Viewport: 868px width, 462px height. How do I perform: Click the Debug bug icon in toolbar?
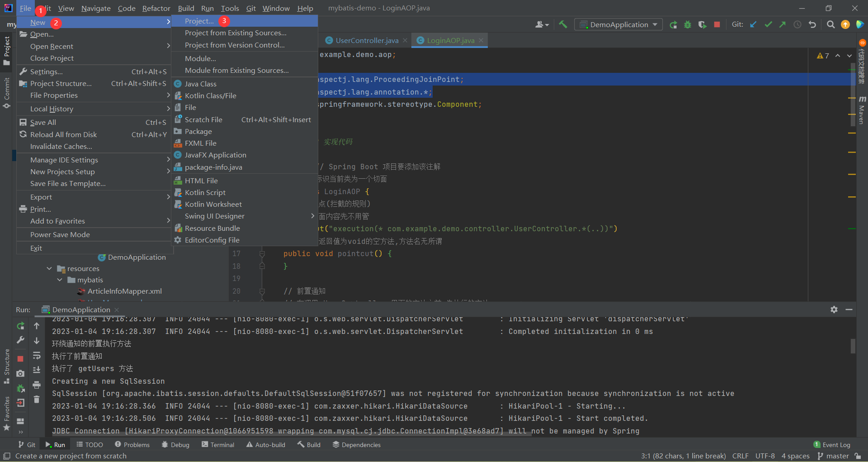(x=688, y=25)
